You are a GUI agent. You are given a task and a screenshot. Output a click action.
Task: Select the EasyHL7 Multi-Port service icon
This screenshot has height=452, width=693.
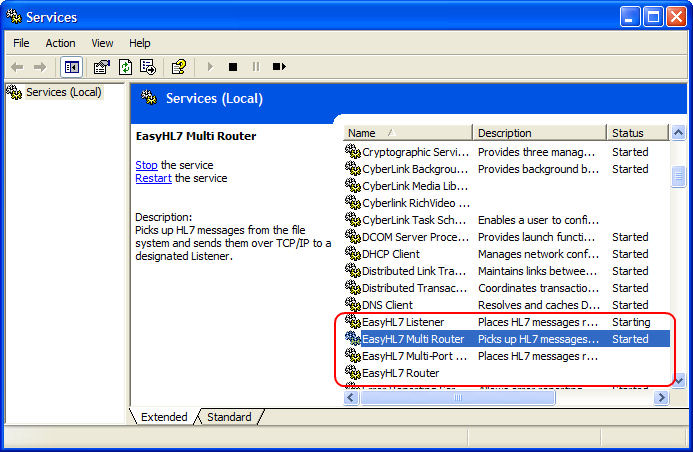pos(353,356)
